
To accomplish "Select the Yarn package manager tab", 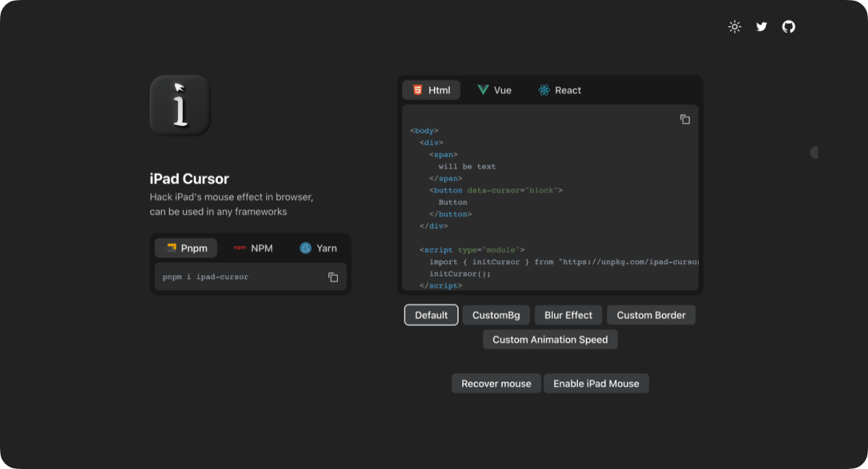I will (318, 248).
